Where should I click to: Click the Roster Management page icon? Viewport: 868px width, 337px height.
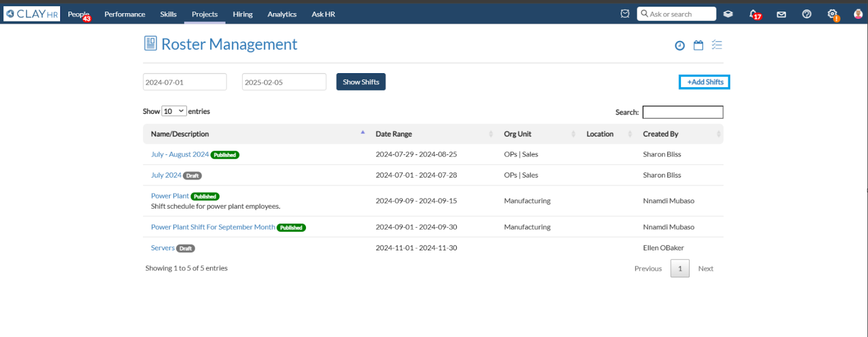pyautogui.click(x=150, y=43)
